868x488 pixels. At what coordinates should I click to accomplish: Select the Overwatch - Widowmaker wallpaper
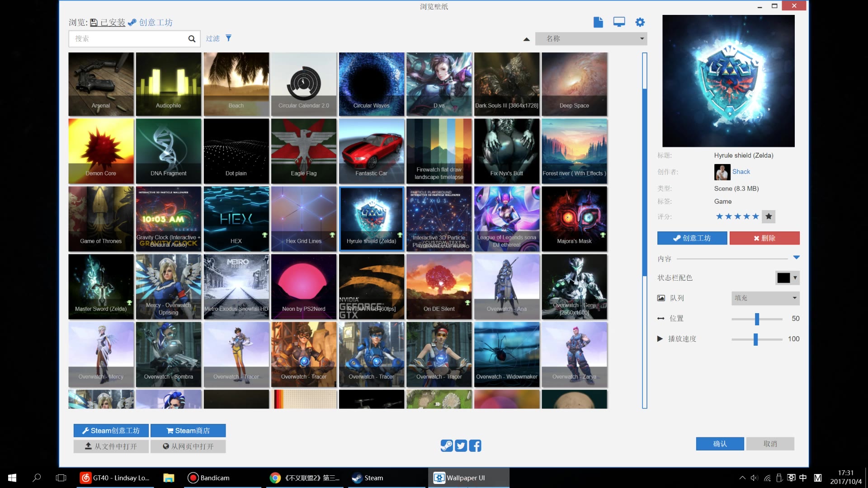pyautogui.click(x=506, y=354)
